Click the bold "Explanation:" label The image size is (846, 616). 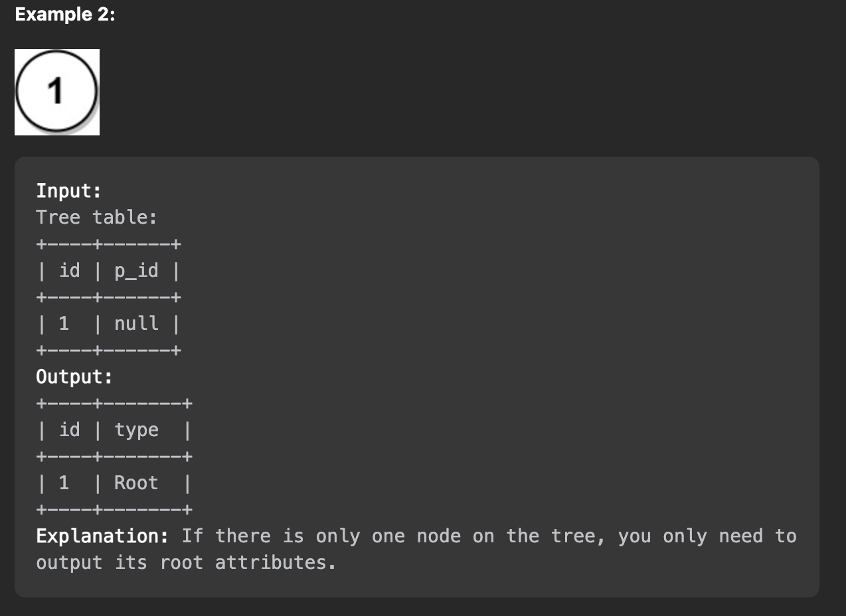(102, 536)
